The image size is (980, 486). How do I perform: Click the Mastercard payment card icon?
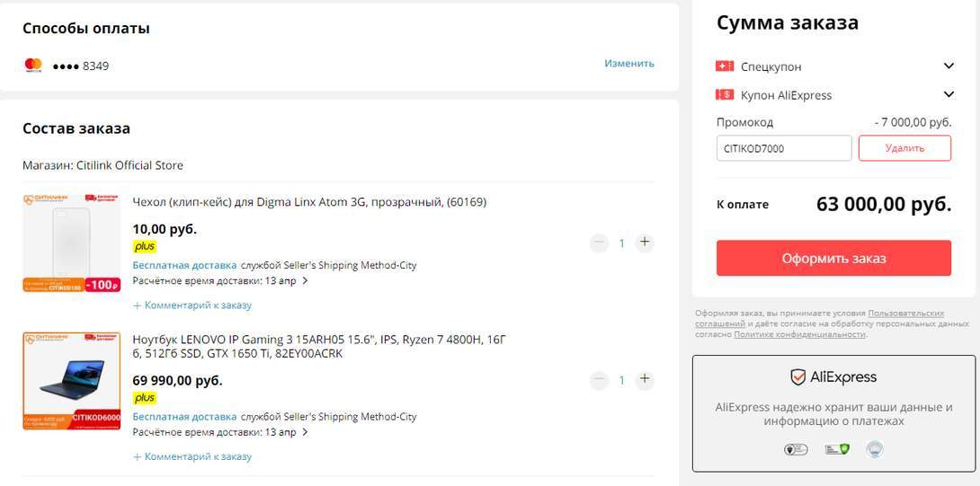(33, 66)
